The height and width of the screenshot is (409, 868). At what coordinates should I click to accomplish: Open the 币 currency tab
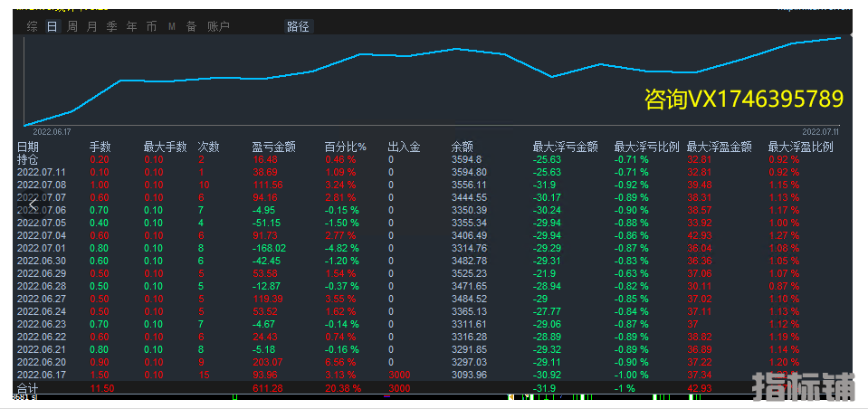[x=151, y=26]
